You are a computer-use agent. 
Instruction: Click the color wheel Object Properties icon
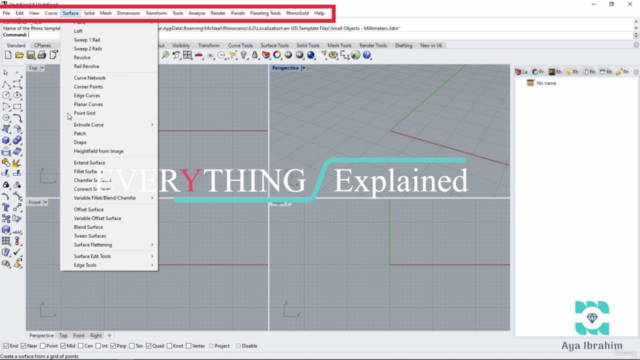(277, 55)
